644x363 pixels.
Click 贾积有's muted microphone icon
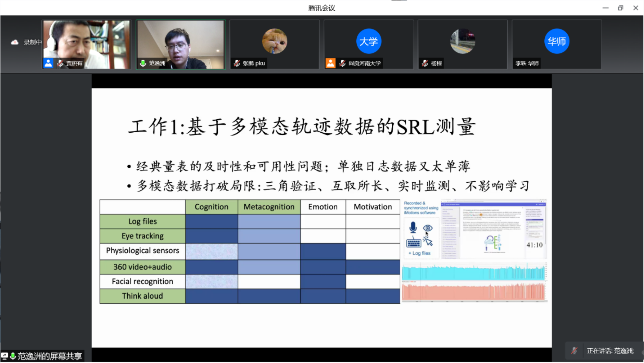pyautogui.click(x=60, y=63)
